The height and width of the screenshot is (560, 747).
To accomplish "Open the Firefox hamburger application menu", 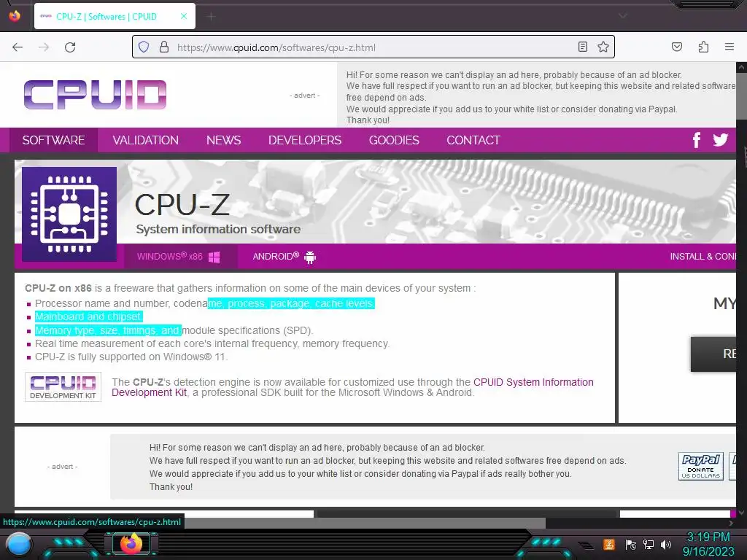I will [x=729, y=47].
